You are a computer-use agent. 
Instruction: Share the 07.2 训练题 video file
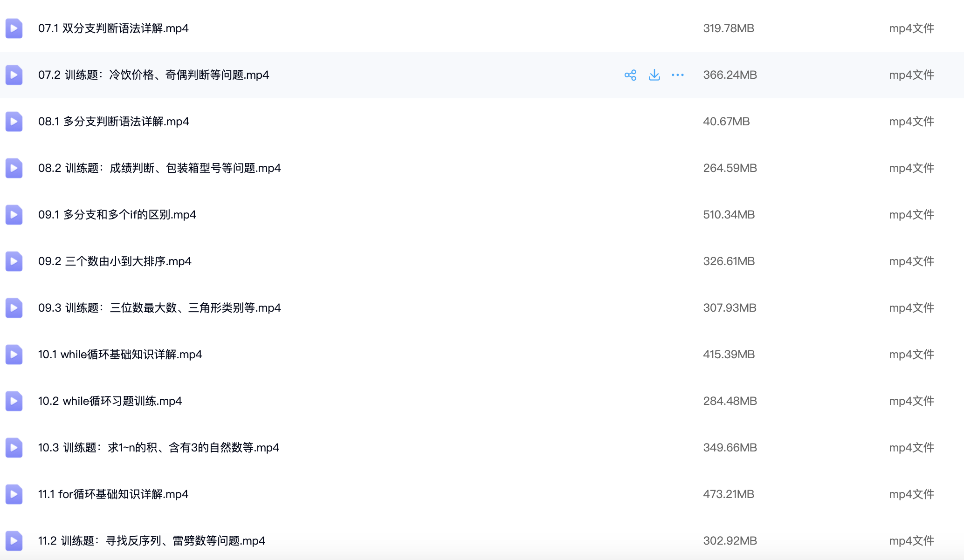coord(631,75)
